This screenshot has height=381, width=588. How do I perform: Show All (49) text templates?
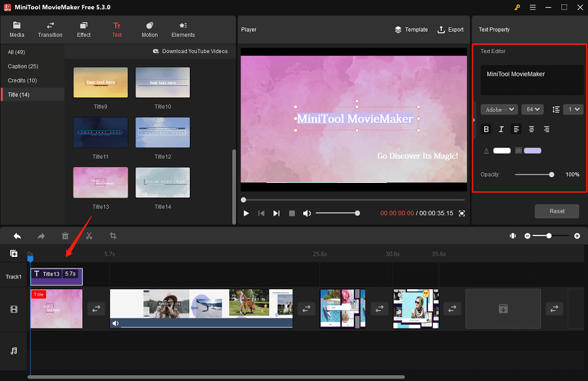click(16, 52)
